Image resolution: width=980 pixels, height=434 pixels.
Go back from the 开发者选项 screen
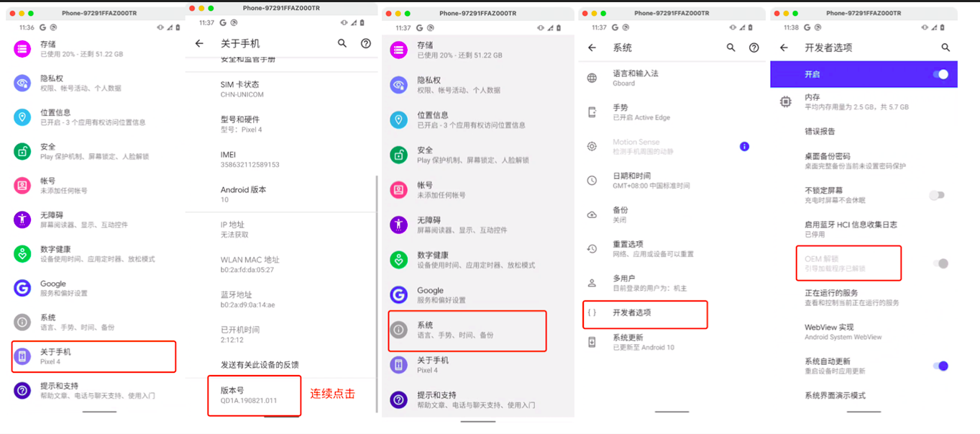point(784,48)
